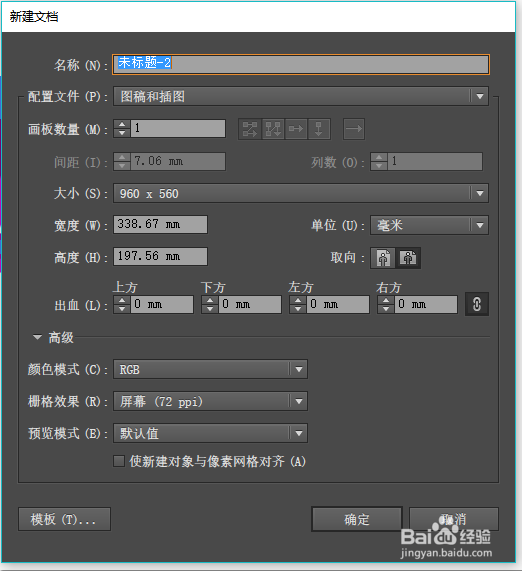
Task: Decrease bottom bleed 下方 stepper
Action: point(210,309)
